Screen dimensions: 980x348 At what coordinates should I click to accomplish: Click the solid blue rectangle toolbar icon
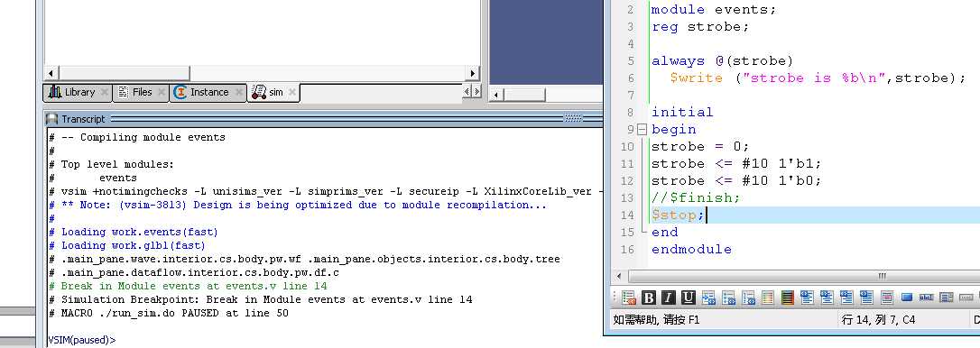point(907,298)
